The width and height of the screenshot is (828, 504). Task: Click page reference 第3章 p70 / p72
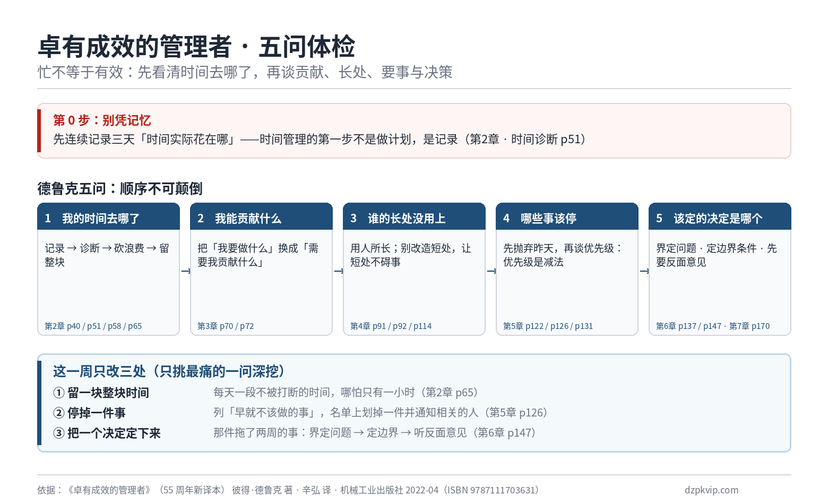click(x=226, y=326)
